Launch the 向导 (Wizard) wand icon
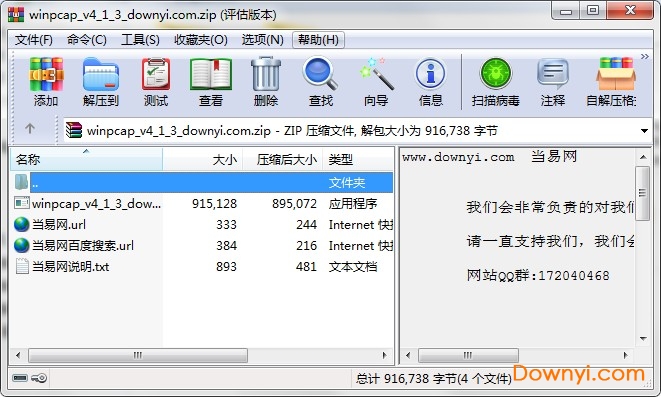 376,74
